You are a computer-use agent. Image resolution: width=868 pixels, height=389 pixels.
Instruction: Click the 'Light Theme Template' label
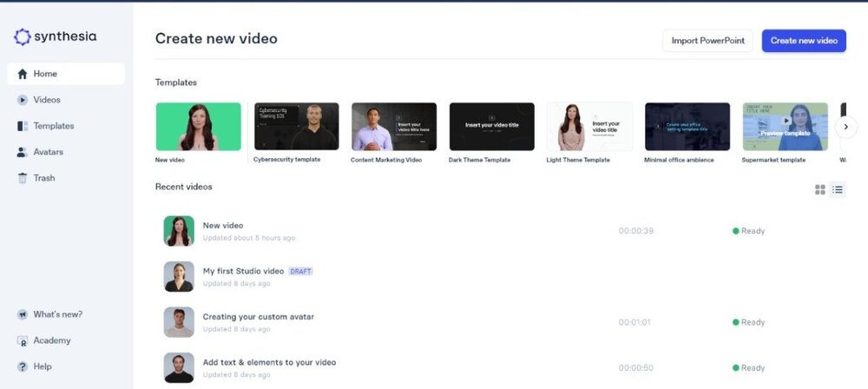pos(578,160)
